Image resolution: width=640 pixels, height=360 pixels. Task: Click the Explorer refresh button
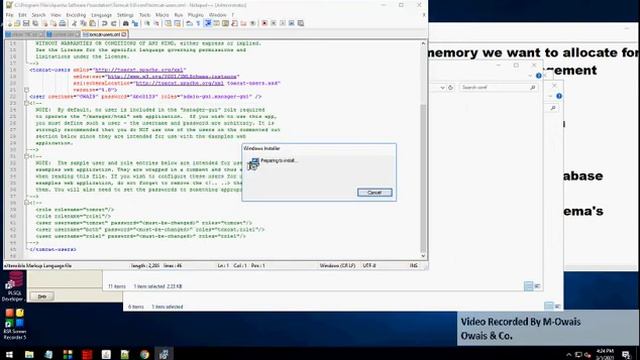point(451,88)
